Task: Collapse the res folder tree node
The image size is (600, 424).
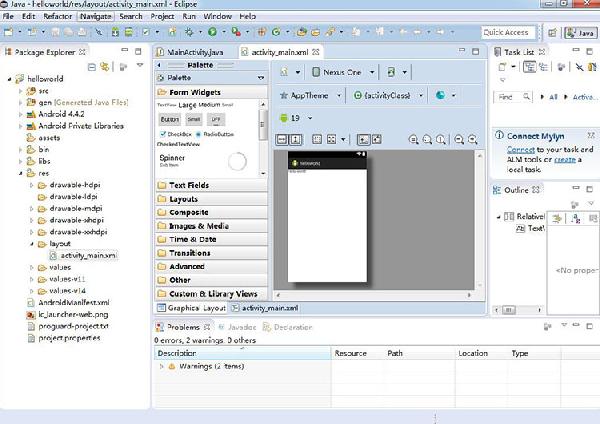Action: point(21,173)
